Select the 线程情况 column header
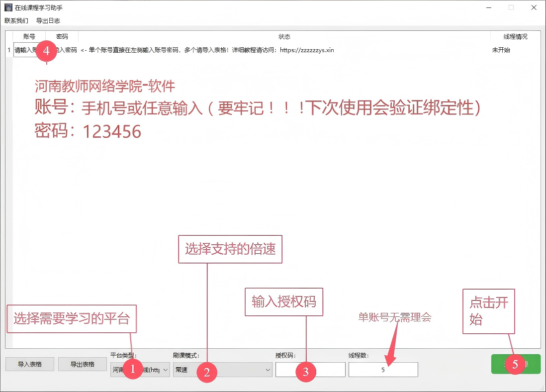This screenshot has height=392, width=546. 515,37
